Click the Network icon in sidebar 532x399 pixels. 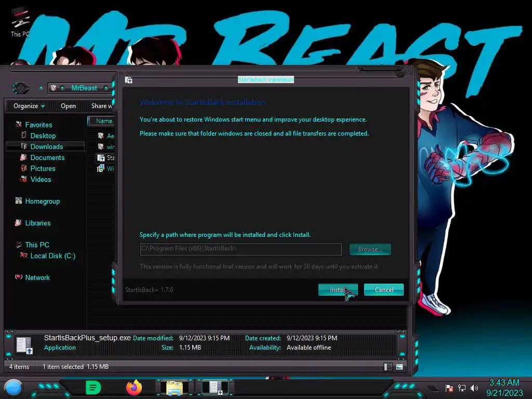(19, 277)
